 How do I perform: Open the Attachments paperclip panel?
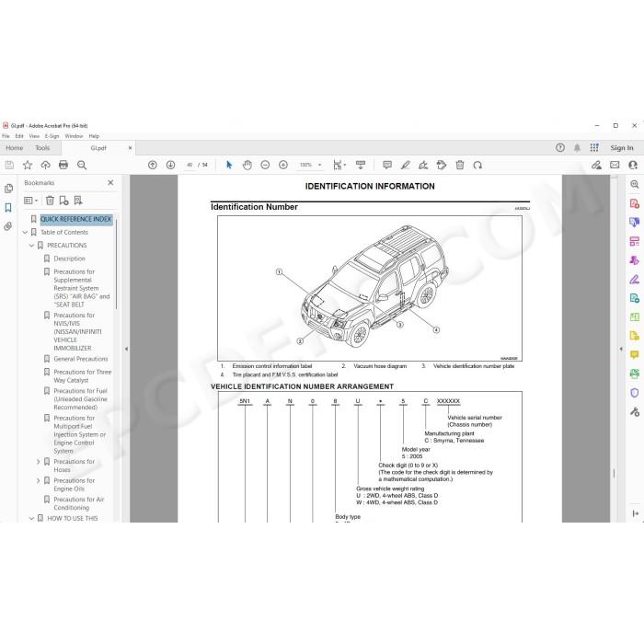8,226
